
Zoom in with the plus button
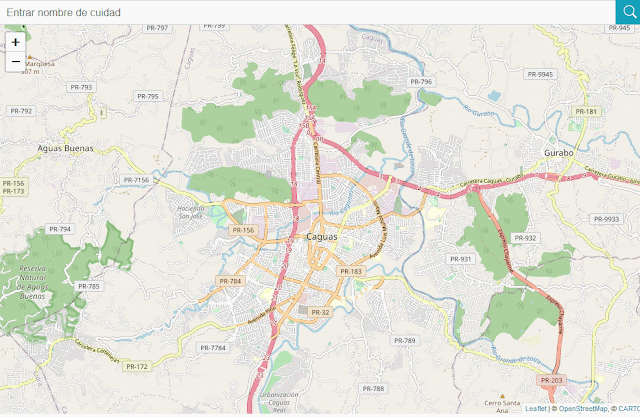click(x=16, y=42)
